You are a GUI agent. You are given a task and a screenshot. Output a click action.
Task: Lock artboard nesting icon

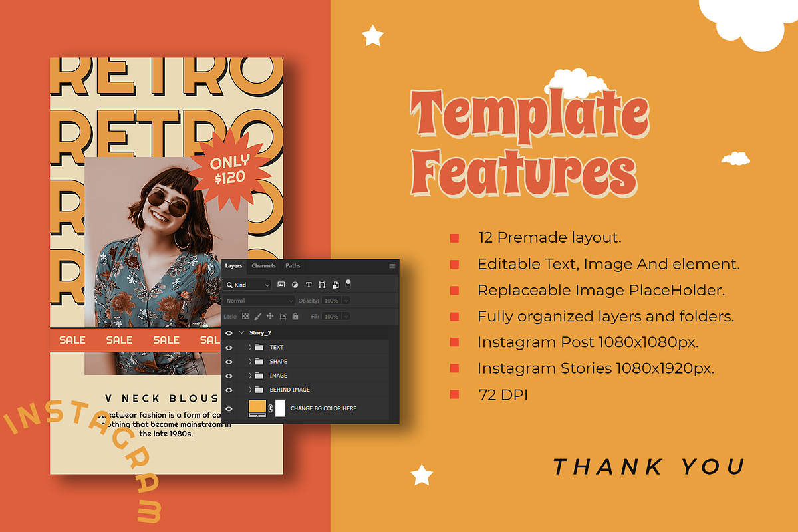pyautogui.click(x=283, y=317)
